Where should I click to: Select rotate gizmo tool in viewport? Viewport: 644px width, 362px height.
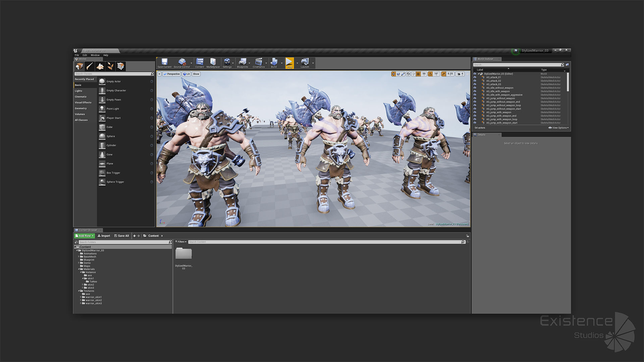pyautogui.click(x=398, y=74)
